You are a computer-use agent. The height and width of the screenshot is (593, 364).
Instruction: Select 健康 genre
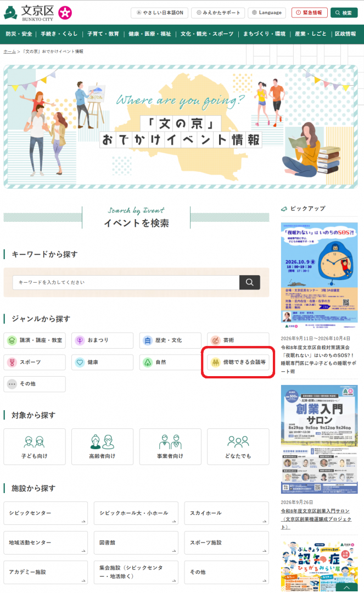(103, 362)
